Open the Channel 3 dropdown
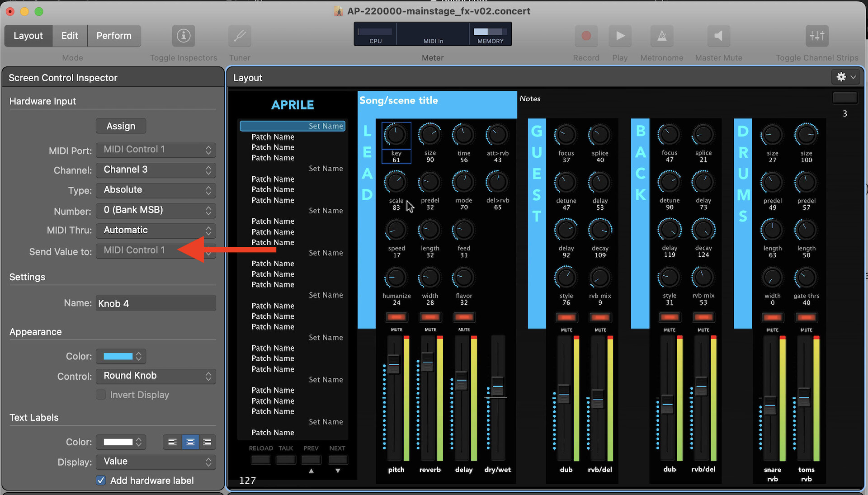868x495 pixels. (x=156, y=170)
